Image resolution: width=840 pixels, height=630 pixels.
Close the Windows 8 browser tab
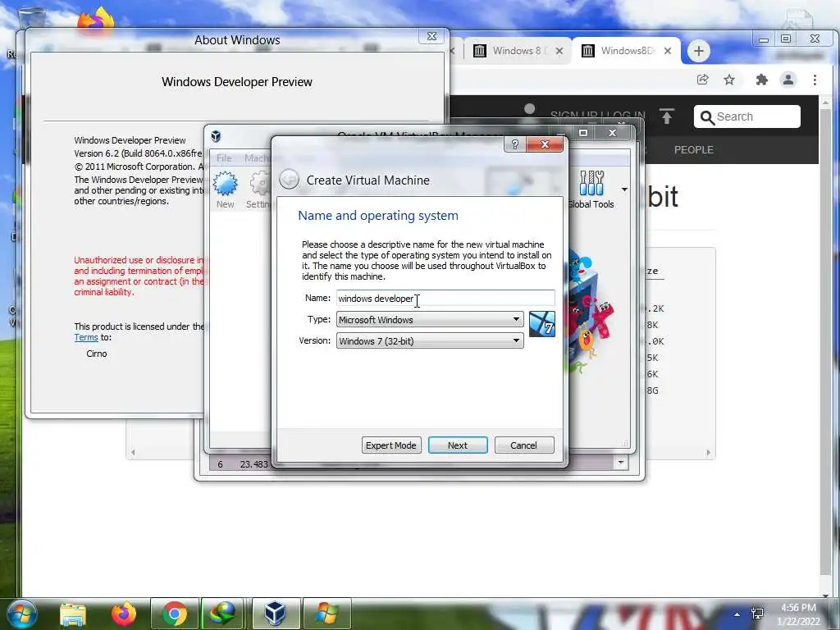pos(559,51)
